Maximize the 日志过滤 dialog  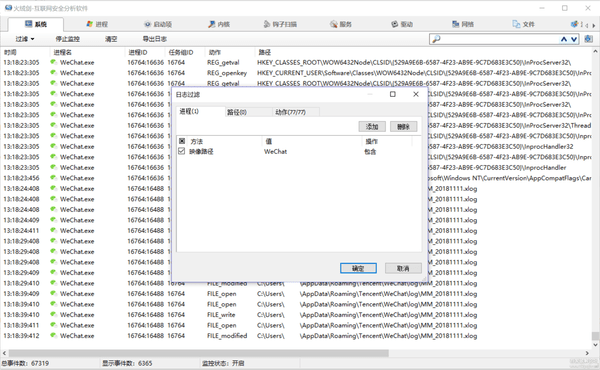click(x=393, y=94)
